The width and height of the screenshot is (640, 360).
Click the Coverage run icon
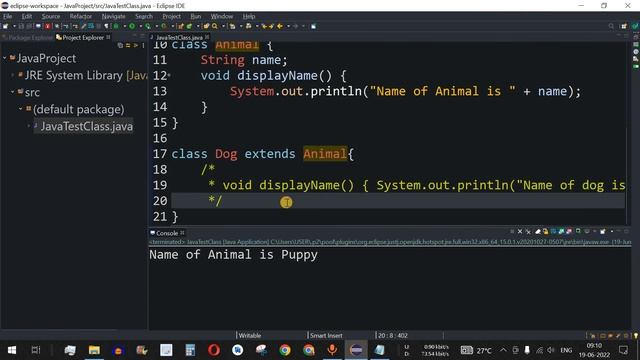coord(148,26)
